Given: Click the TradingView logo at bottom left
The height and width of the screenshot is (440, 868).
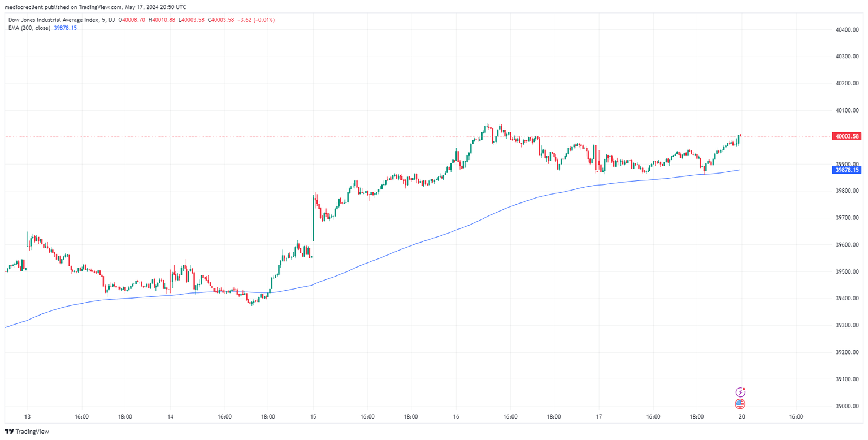Looking at the screenshot, I should [x=27, y=432].
